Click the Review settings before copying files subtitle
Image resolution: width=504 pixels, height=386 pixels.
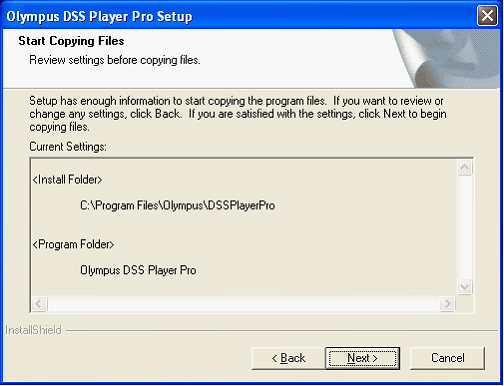pos(115,60)
